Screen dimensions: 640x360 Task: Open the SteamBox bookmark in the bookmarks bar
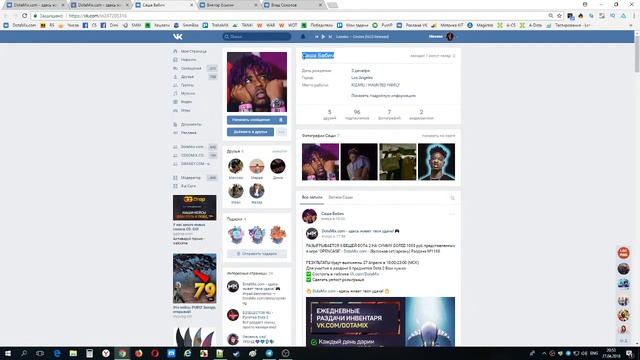(x=187, y=25)
